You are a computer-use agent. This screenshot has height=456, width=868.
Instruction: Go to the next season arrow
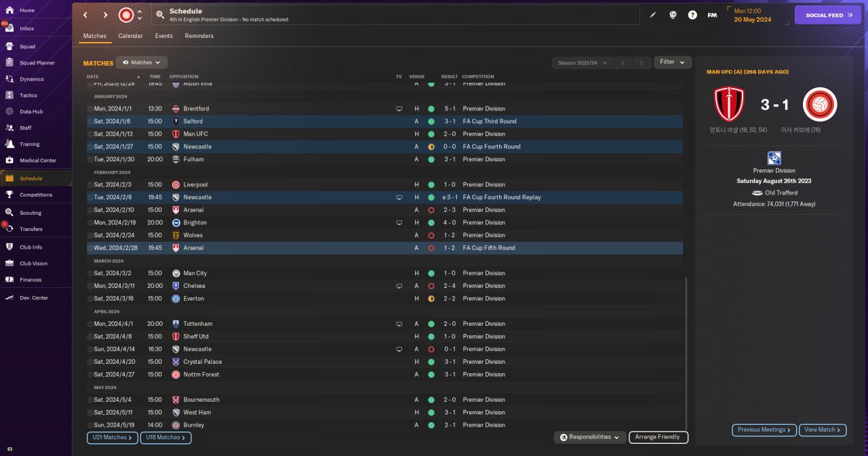tap(642, 62)
